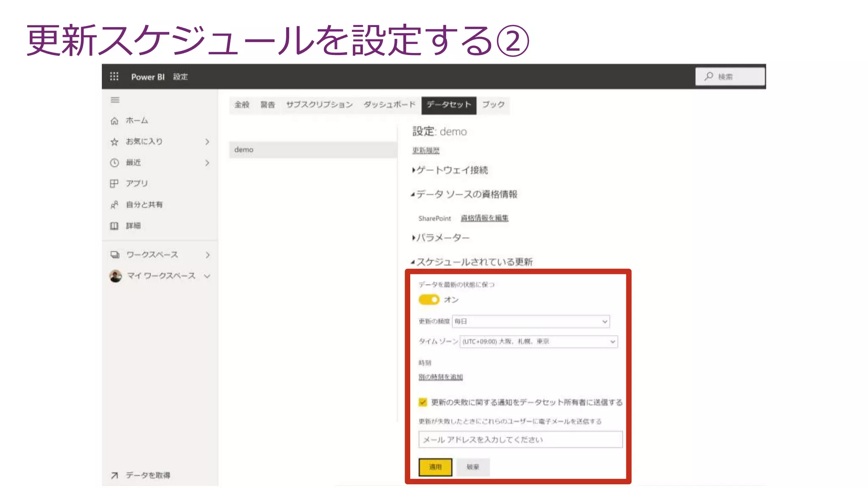The height and width of the screenshot is (488, 868).
Task: Select the Datasets (データセット) tab
Action: 449,105
